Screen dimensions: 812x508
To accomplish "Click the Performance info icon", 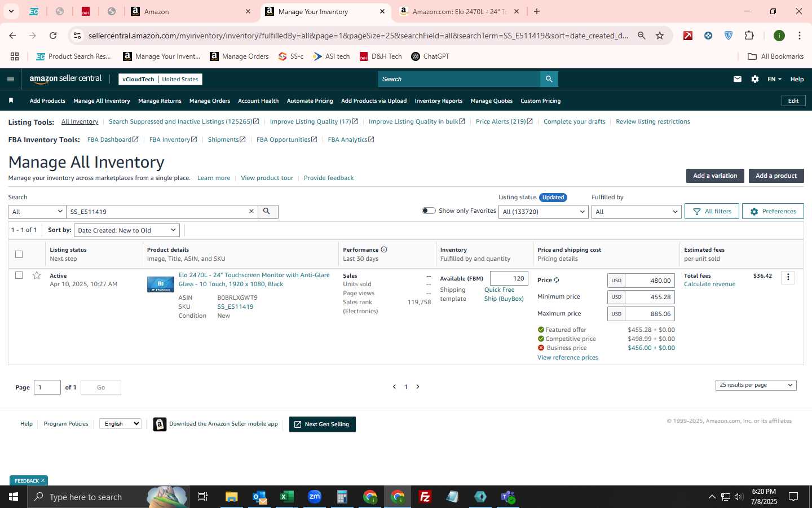I will tap(384, 249).
